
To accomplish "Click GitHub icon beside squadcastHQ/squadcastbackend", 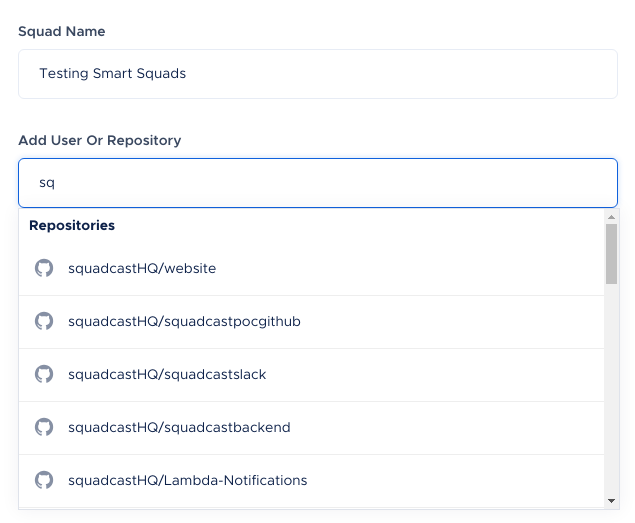I will pyautogui.click(x=44, y=427).
